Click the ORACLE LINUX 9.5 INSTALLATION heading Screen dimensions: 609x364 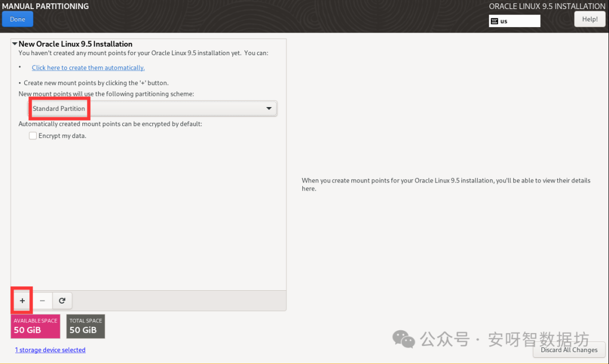pyautogui.click(x=547, y=6)
